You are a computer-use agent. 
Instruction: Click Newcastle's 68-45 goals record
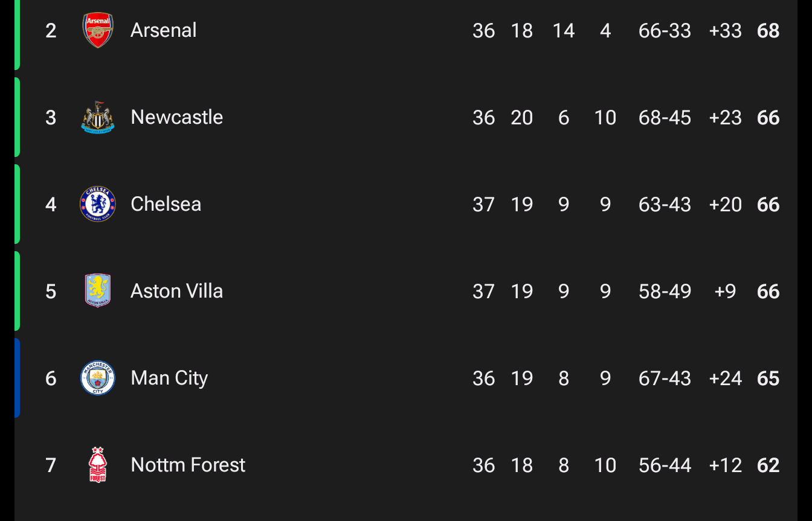click(x=665, y=118)
